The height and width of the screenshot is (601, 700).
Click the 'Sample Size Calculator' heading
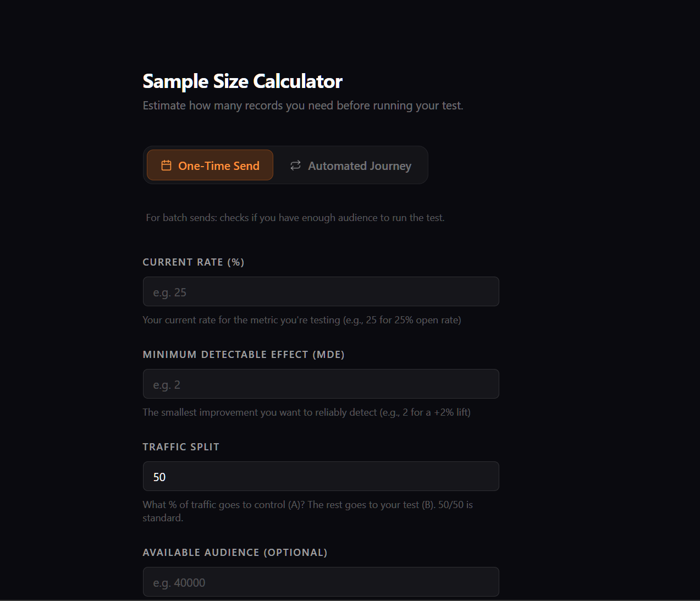tap(242, 81)
